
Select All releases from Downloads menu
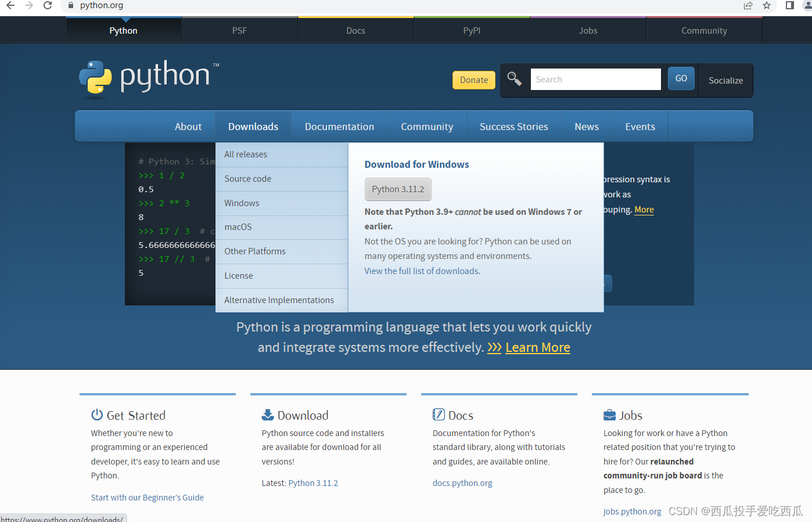point(282,154)
